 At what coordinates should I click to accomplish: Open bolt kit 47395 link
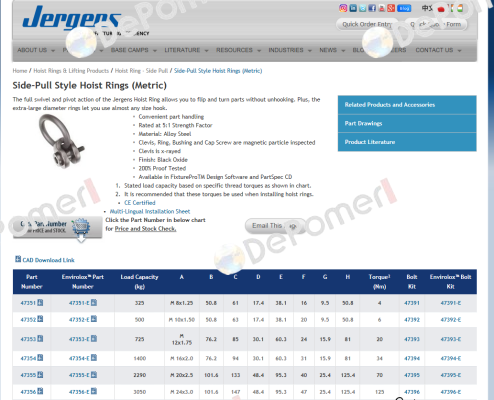(x=412, y=375)
